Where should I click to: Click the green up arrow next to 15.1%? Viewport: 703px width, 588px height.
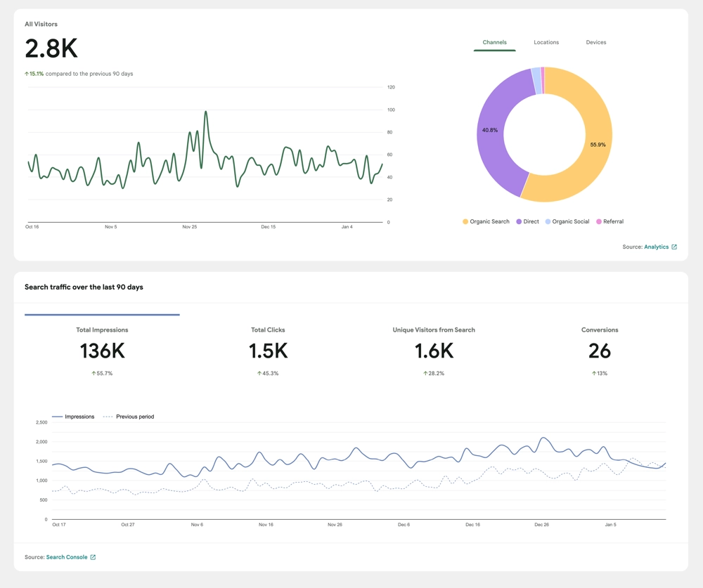27,74
